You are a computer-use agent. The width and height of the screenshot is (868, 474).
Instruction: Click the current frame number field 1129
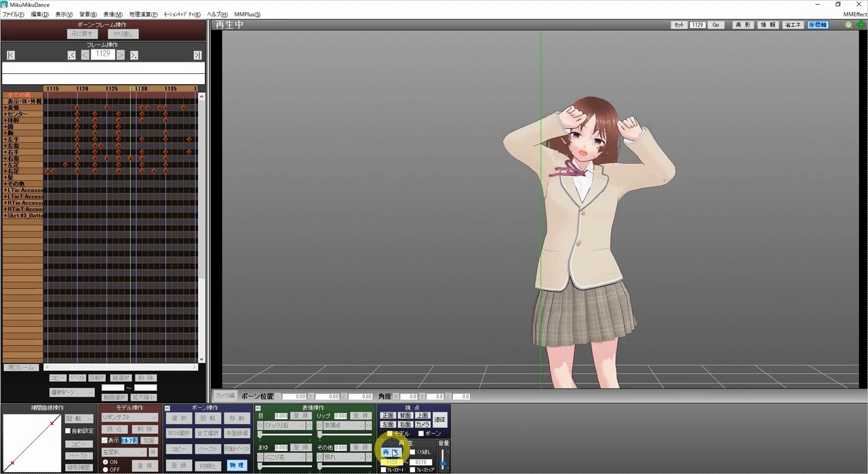[103, 54]
